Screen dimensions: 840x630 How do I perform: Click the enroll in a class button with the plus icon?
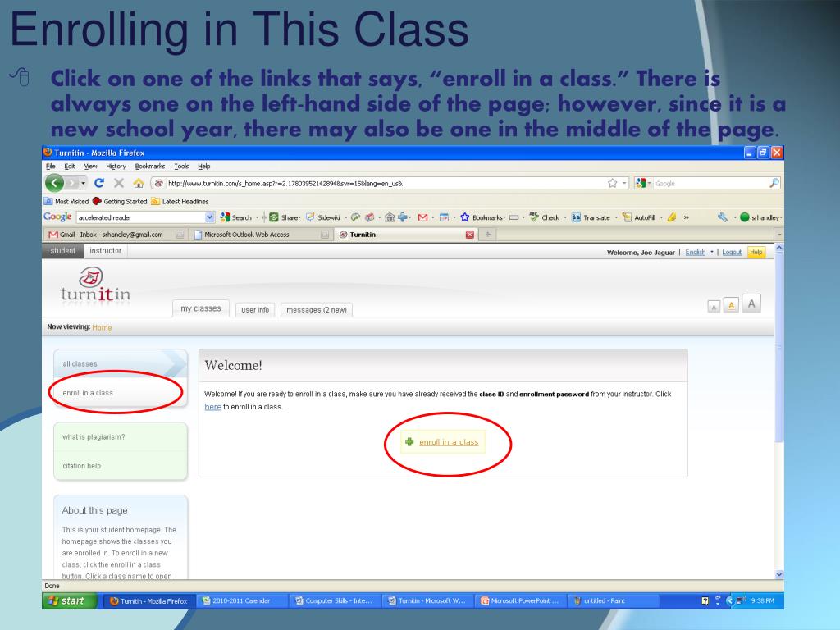(x=443, y=442)
